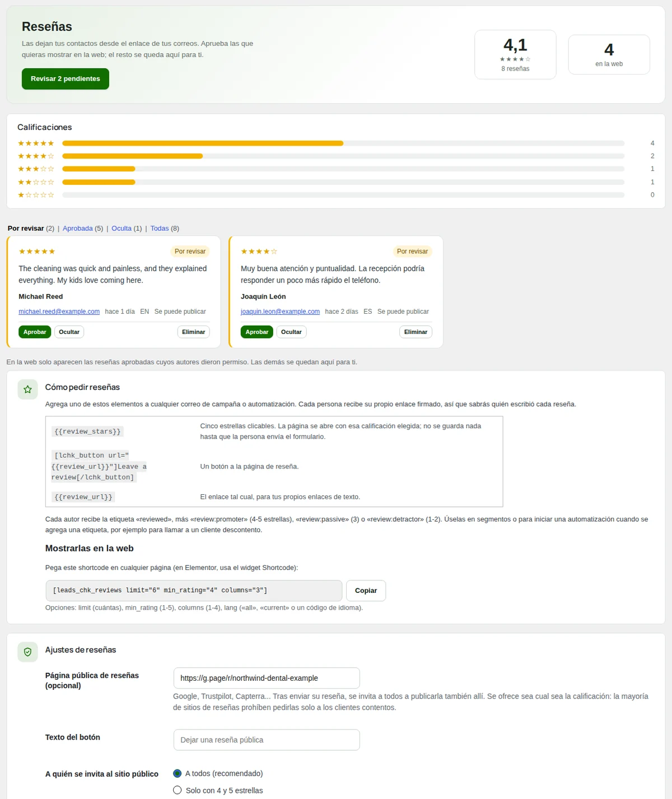Click Michael Reed's five-star rating
The height and width of the screenshot is (799, 672).
click(37, 252)
